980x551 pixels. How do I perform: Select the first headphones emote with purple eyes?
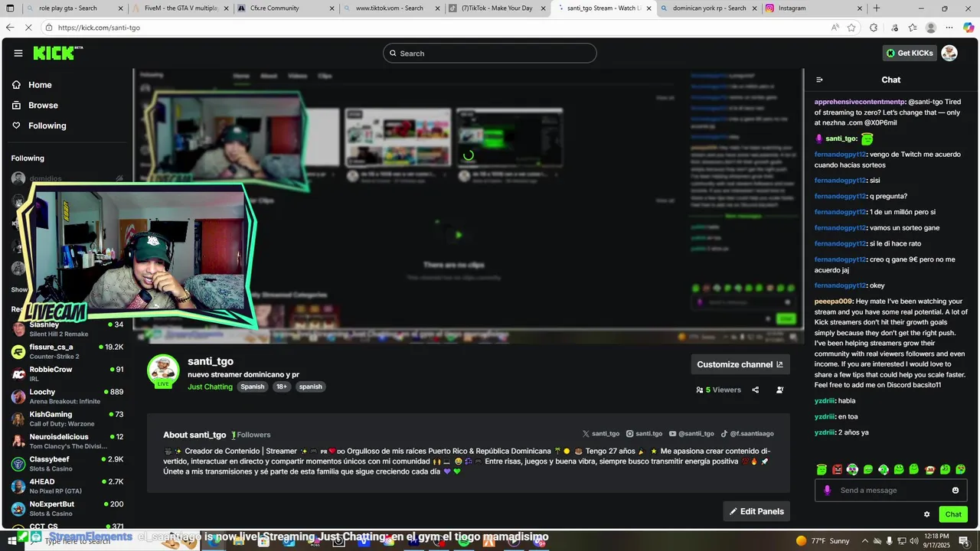852,469
